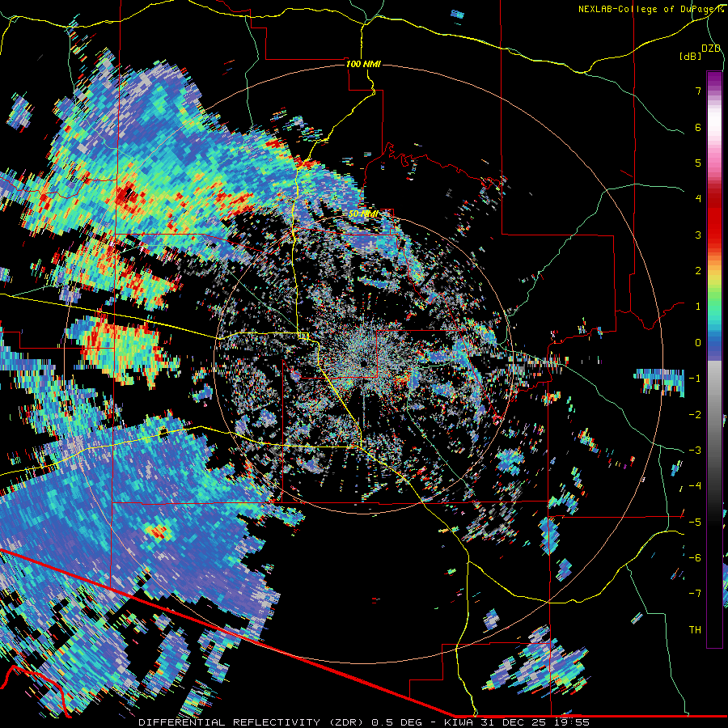The height and width of the screenshot is (728, 728).
Task: Click the 2 value on the dB scale
Action: 698,271
